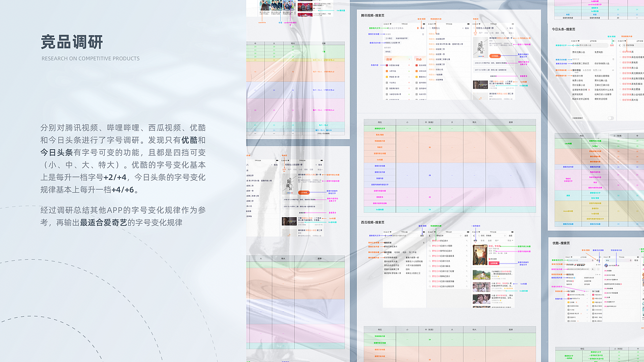Image resolution: width=644 pixels, height=362 pixels.
Task: Click the 和陌生人说话 poster in Tencent Video results
Action: click(x=480, y=47)
